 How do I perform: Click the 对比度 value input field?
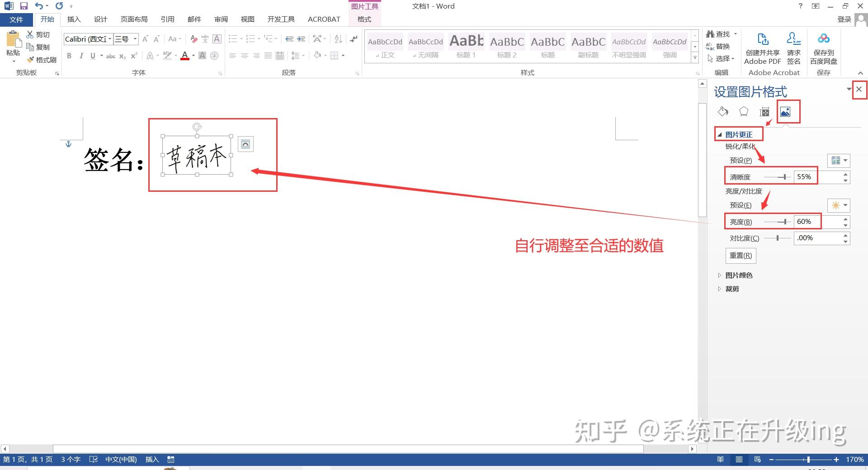(x=817, y=238)
